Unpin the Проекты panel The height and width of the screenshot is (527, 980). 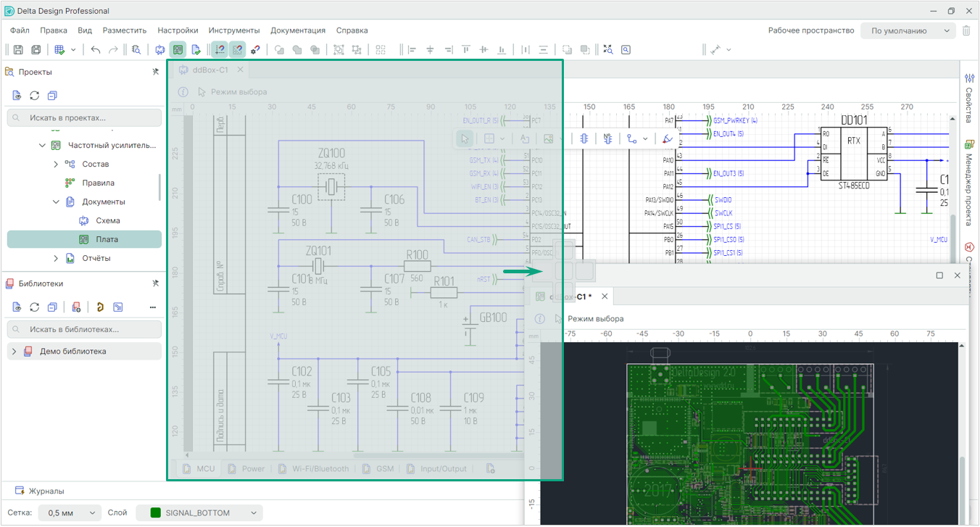click(155, 72)
